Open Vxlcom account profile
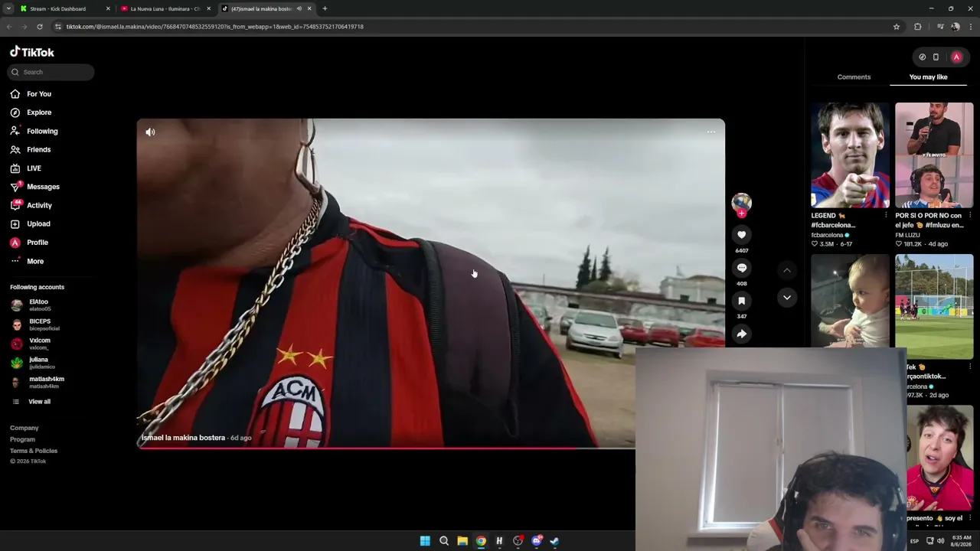 [x=38, y=344]
